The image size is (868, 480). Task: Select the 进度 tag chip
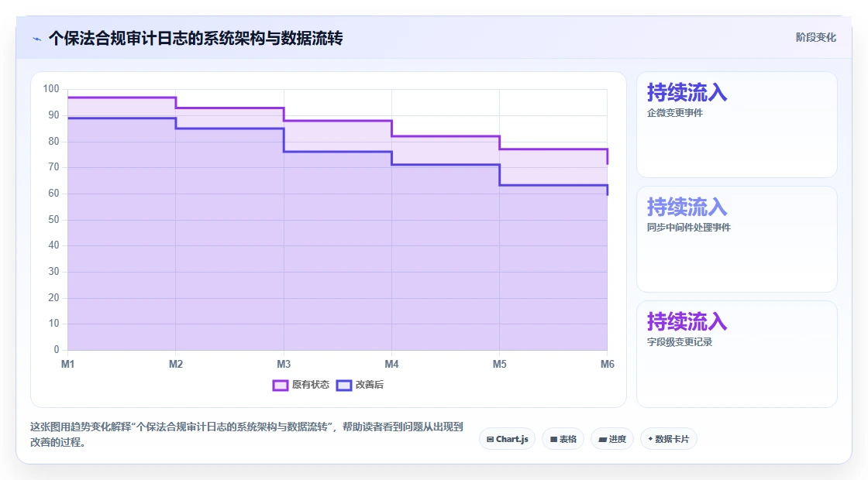612,439
